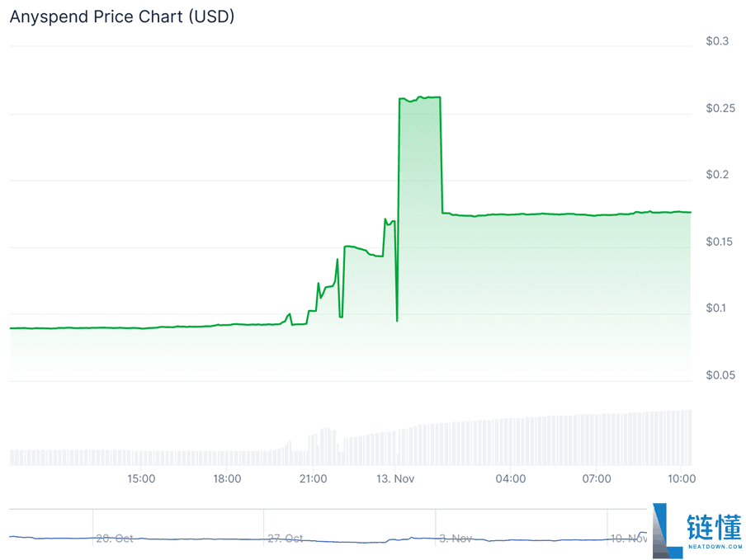Click the 3. Nov marker in range navigator
Screen dimensions: 746x560
(x=455, y=539)
